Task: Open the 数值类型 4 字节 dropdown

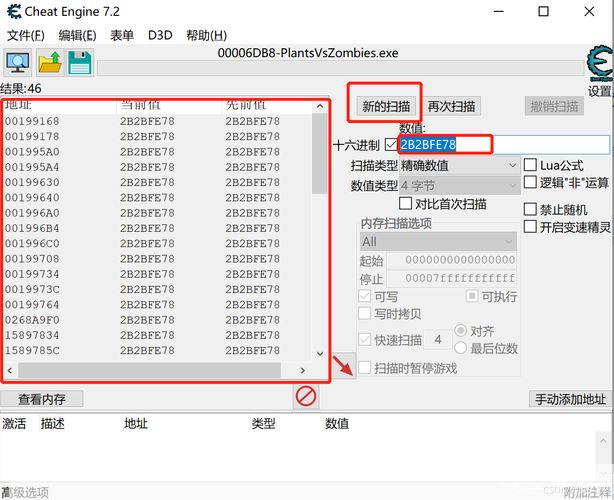Action: click(459, 186)
